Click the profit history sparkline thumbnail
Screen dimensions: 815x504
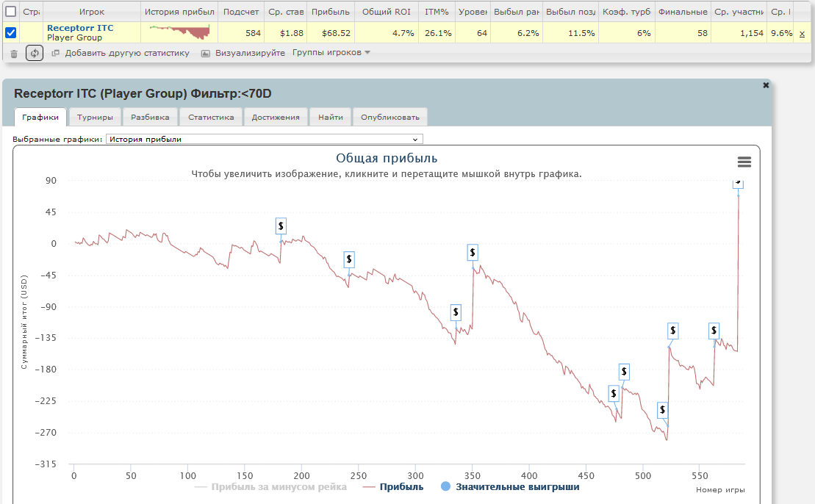179,32
